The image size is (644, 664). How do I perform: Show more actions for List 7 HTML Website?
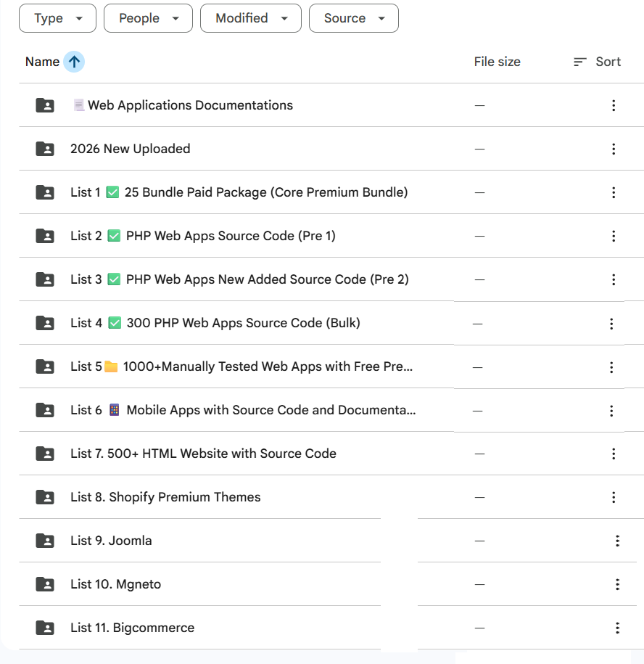coord(614,454)
